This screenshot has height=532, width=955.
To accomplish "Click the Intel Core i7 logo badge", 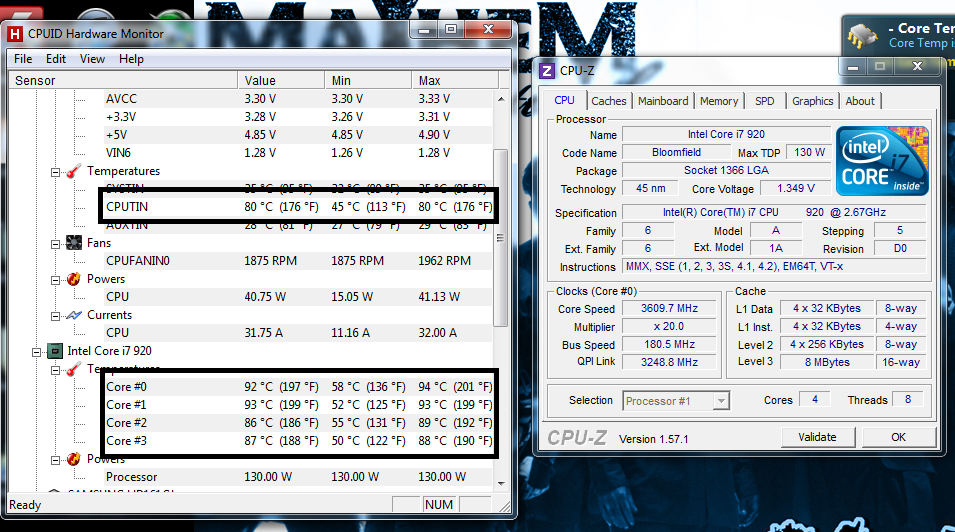I will pyautogui.click(x=880, y=161).
